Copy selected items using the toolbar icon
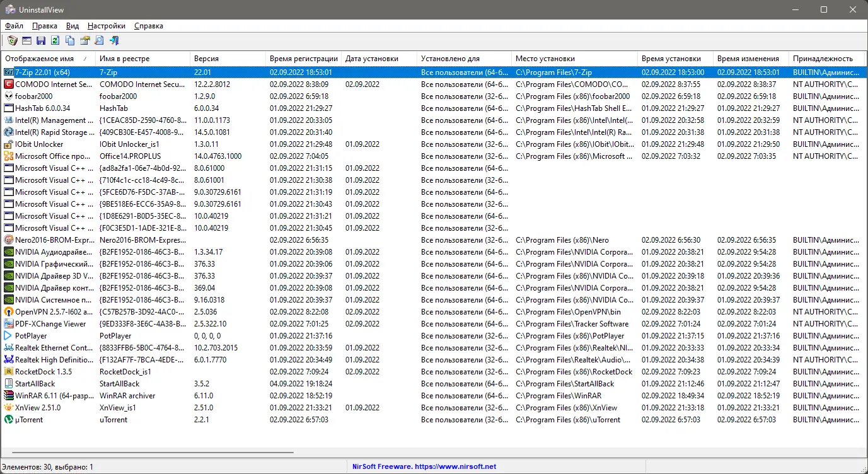 coord(70,41)
